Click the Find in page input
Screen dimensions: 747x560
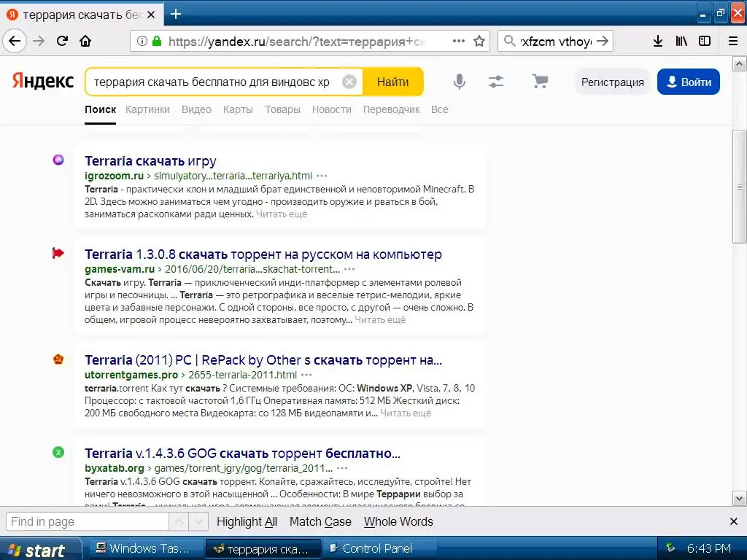tap(88, 522)
